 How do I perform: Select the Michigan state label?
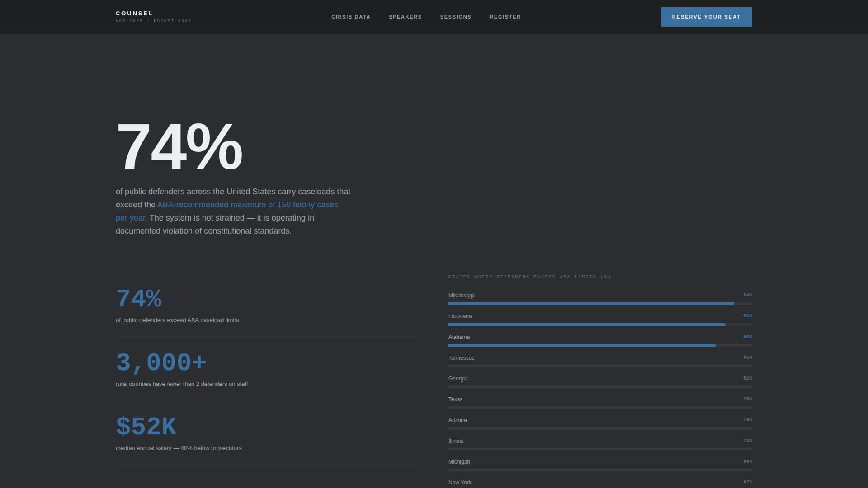coord(459,462)
